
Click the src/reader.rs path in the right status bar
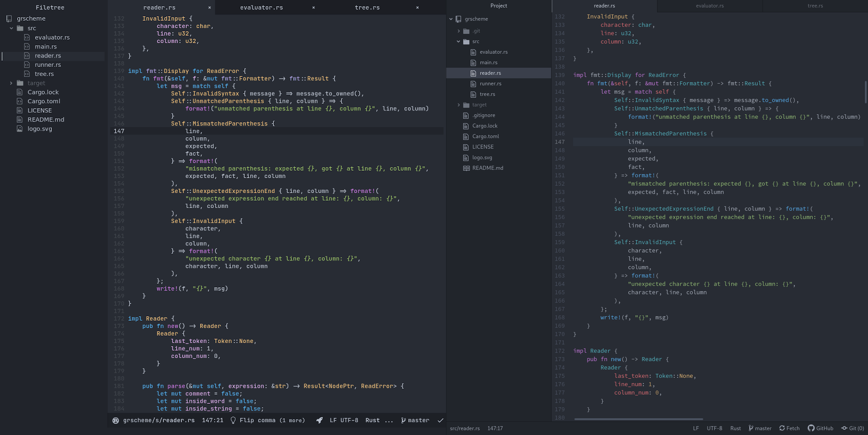tap(465, 428)
